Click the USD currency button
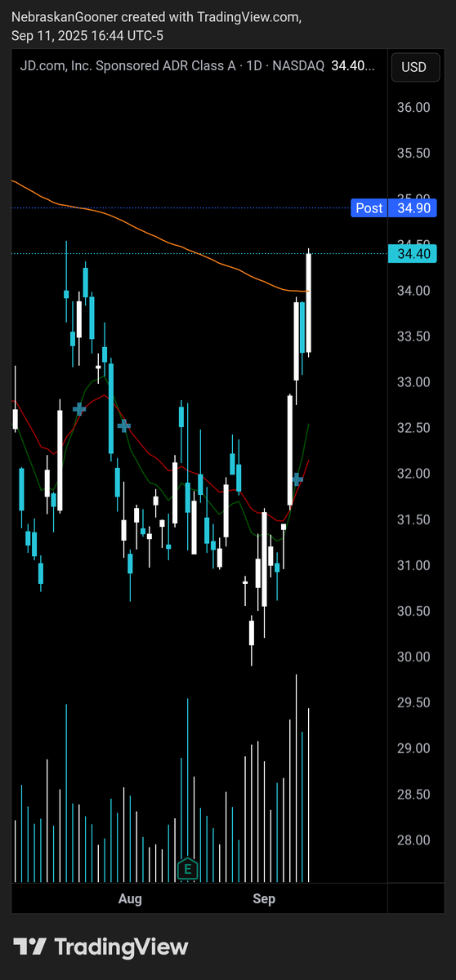 click(414, 67)
